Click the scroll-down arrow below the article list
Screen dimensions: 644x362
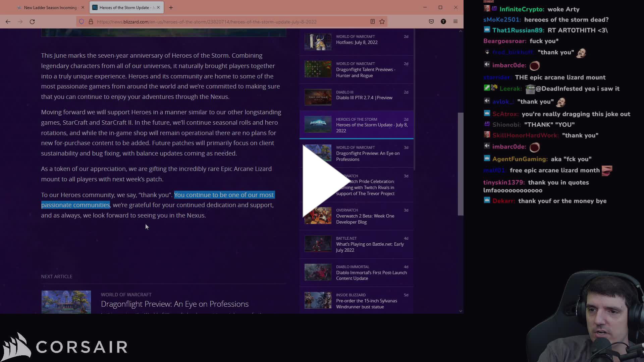[x=461, y=311]
